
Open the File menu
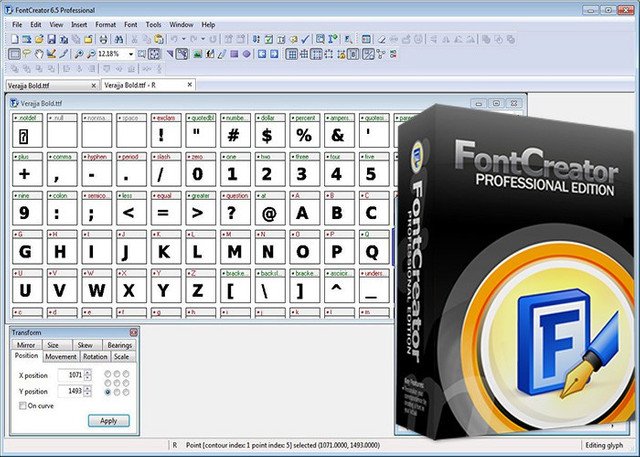pyautogui.click(x=17, y=24)
